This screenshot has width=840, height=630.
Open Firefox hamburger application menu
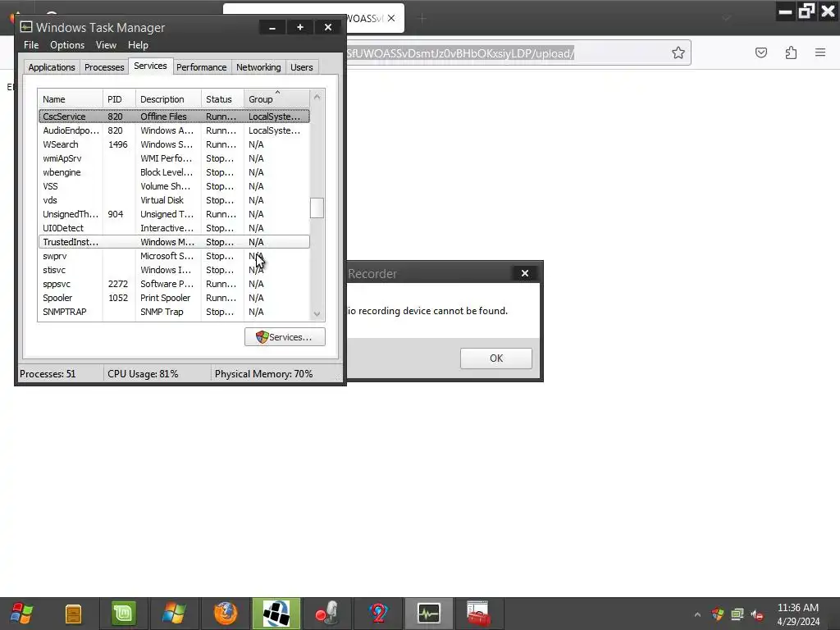click(820, 52)
